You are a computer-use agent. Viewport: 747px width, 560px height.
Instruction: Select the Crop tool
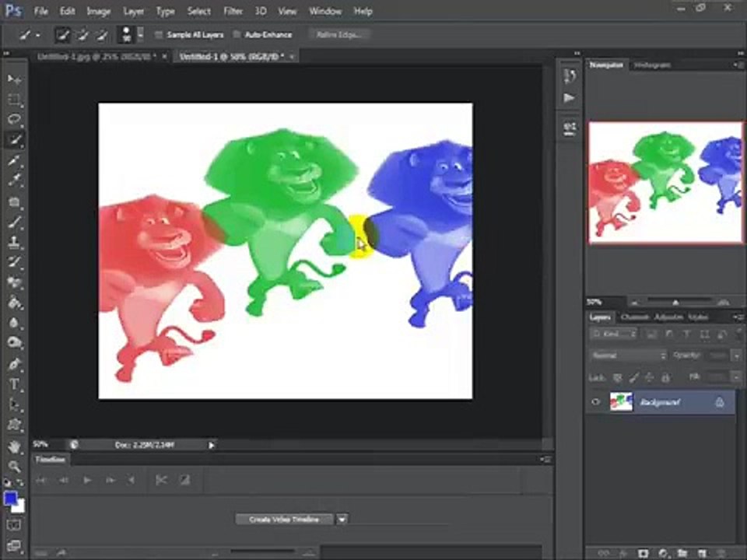14,160
